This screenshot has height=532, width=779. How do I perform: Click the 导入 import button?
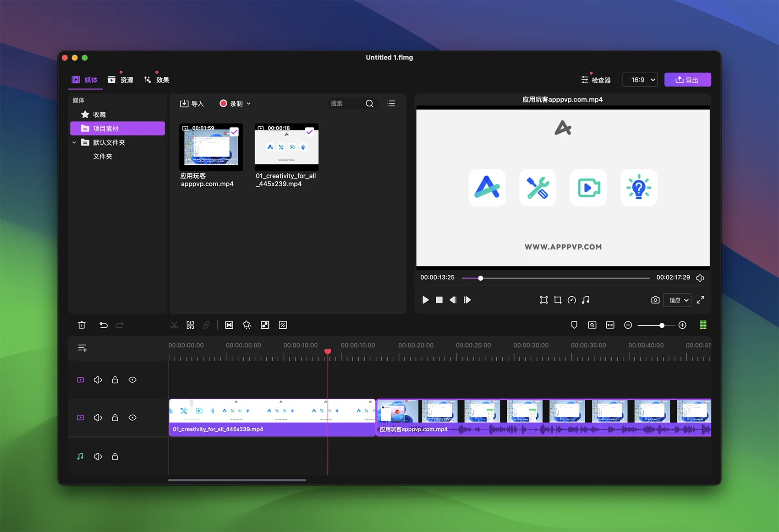192,104
